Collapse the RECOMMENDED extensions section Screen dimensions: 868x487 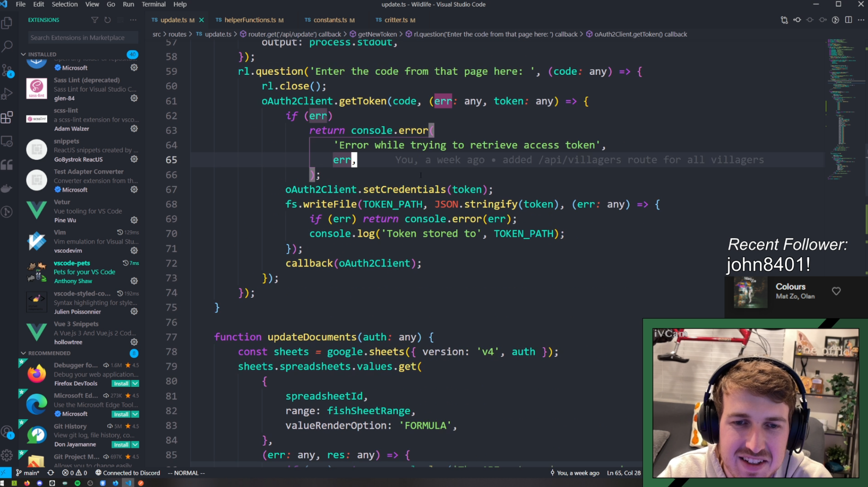pyautogui.click(x=23, y=353)
